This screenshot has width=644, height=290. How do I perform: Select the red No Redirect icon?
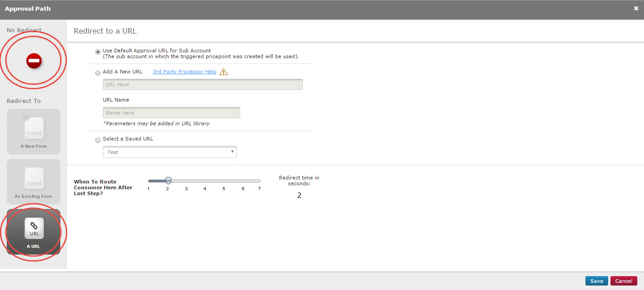point(34,60)
